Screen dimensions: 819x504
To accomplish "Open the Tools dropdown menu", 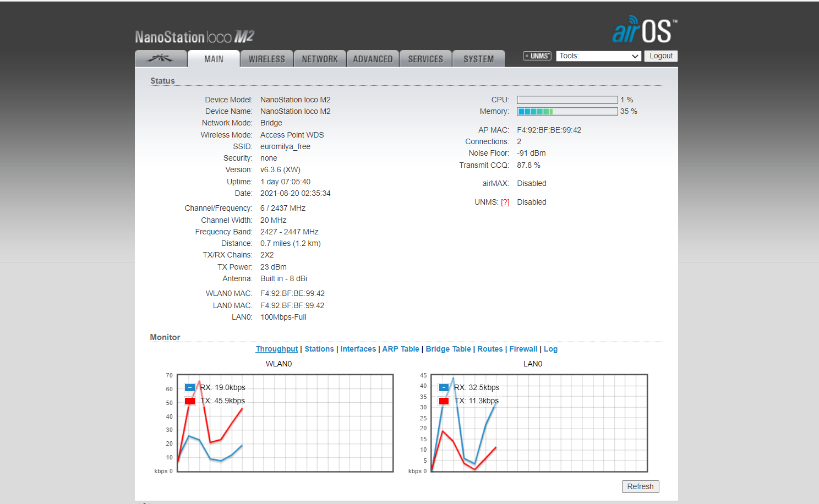I will click(598, 56).
